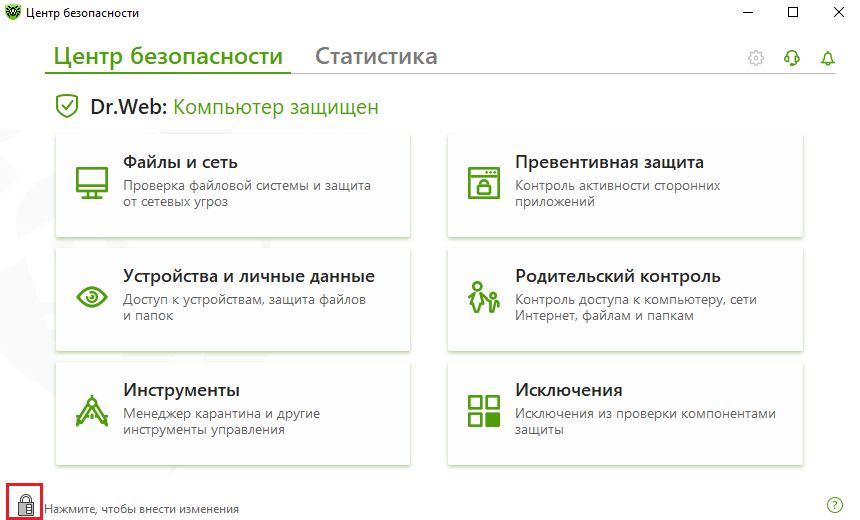This screenshot has height=520, width=860.
Task: Open the Родительский контроль section
Action: (625, 299)
